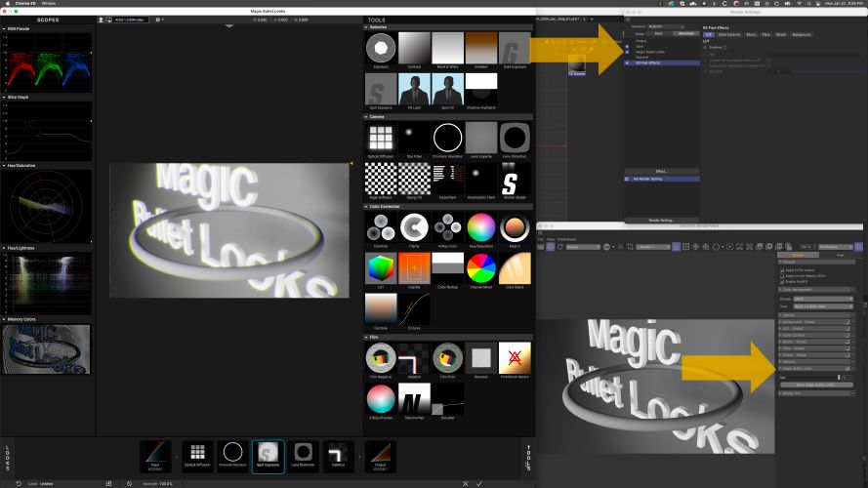The image size is (868, 488).
Task: Choose the Renoiser tool
Action: [x=481, y=357]
